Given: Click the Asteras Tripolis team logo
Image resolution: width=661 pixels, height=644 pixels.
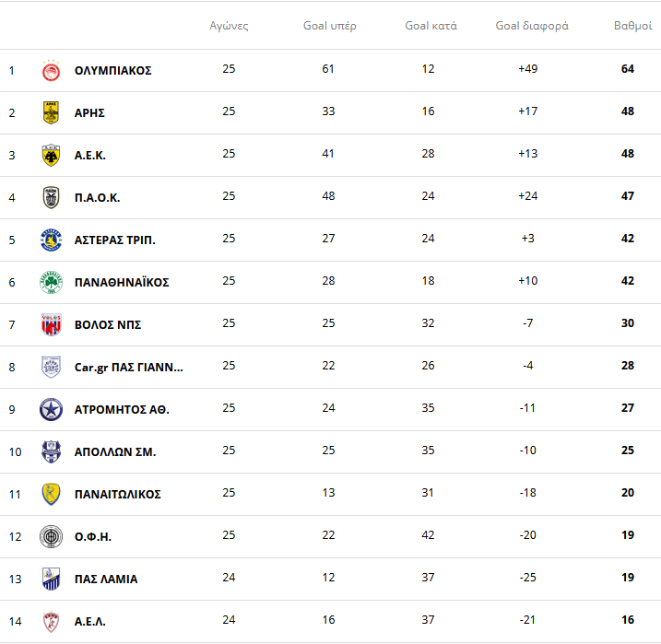Looking at the screenshot, I should point(51,240).
